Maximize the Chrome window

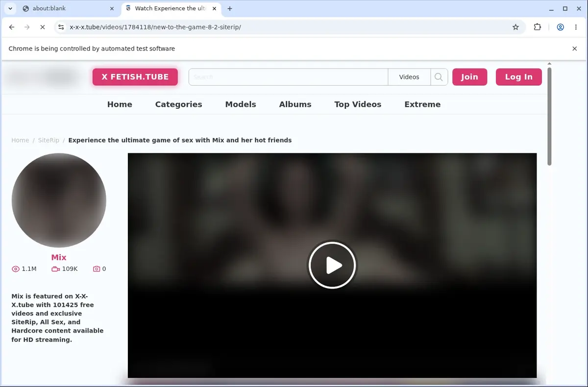[x=565, y=8]
